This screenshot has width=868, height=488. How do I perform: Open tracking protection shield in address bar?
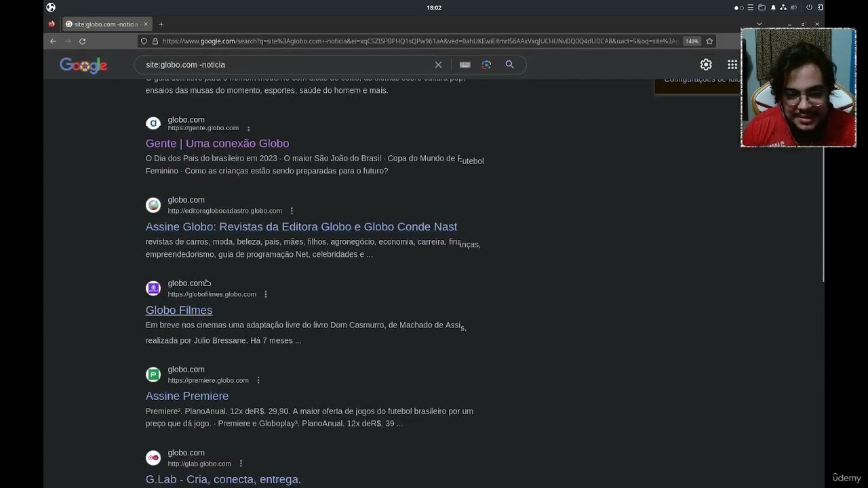point(144,41)
